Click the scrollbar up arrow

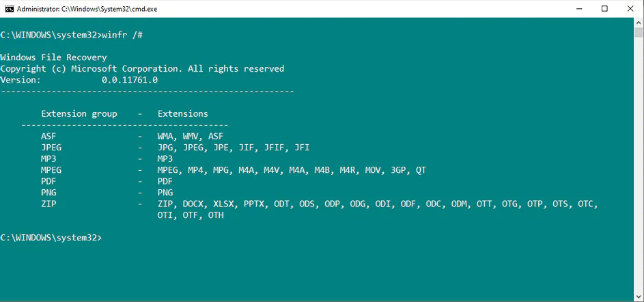click(639, 23)
